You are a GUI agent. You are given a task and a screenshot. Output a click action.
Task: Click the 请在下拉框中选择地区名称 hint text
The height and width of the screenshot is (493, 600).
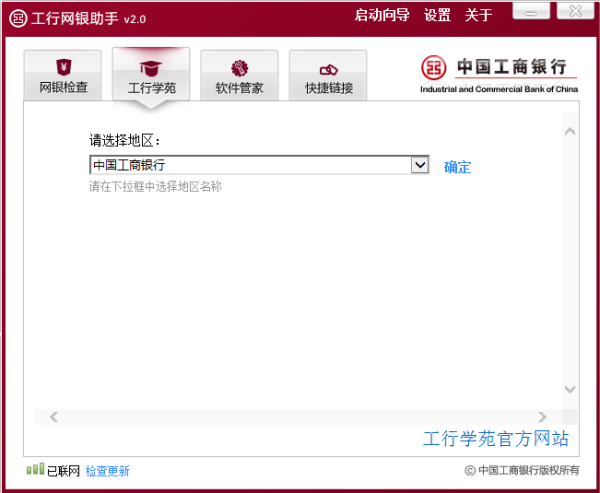point(155,187)
